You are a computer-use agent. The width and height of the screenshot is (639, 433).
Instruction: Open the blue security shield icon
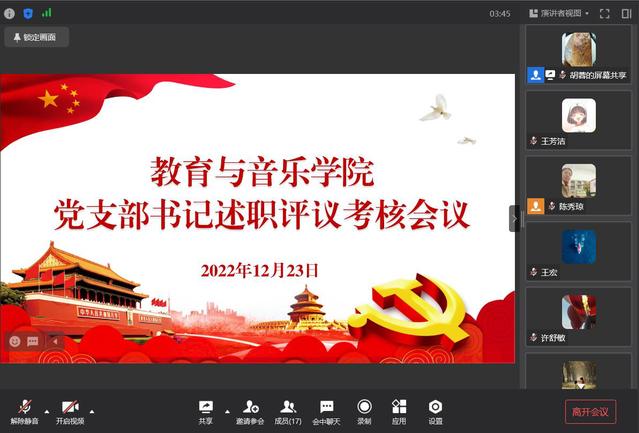pos(28,14)
